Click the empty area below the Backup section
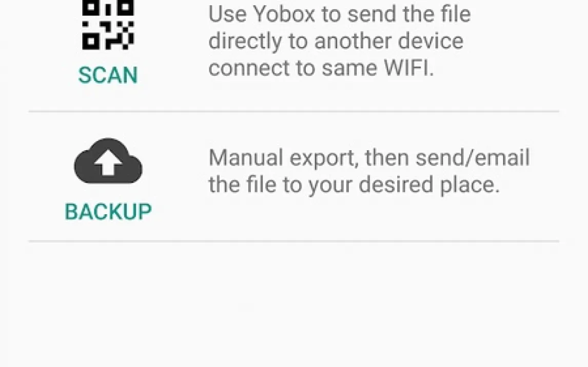The height and width of the screenshot is (367, 588). pos(294,304)
